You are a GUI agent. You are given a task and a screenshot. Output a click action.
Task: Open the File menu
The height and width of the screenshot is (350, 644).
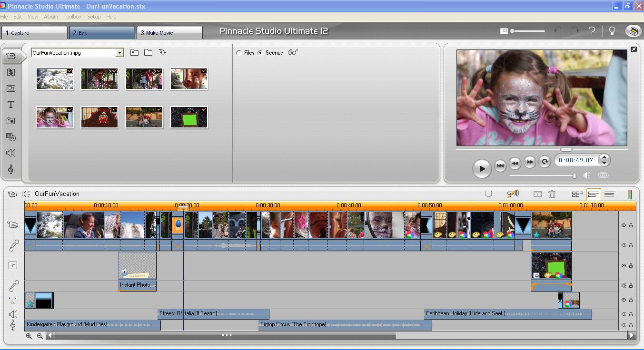tap(4, 17)
